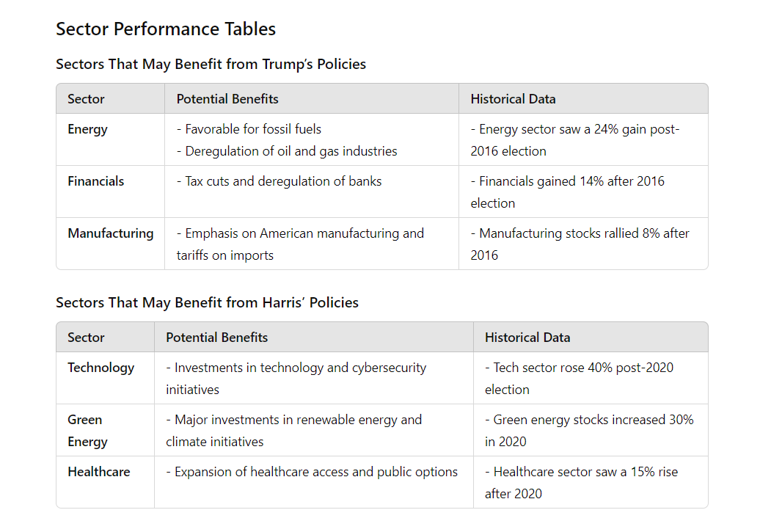Screen dimensions: 760x532
Task: Click the Healthcare sector 15% rise cell
Action: coord(581,483)
